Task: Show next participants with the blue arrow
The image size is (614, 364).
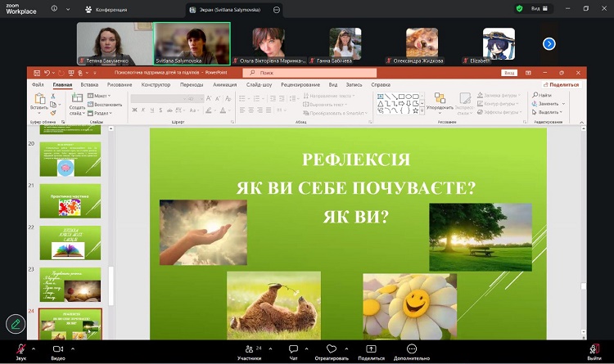Action: click(549, 43)
